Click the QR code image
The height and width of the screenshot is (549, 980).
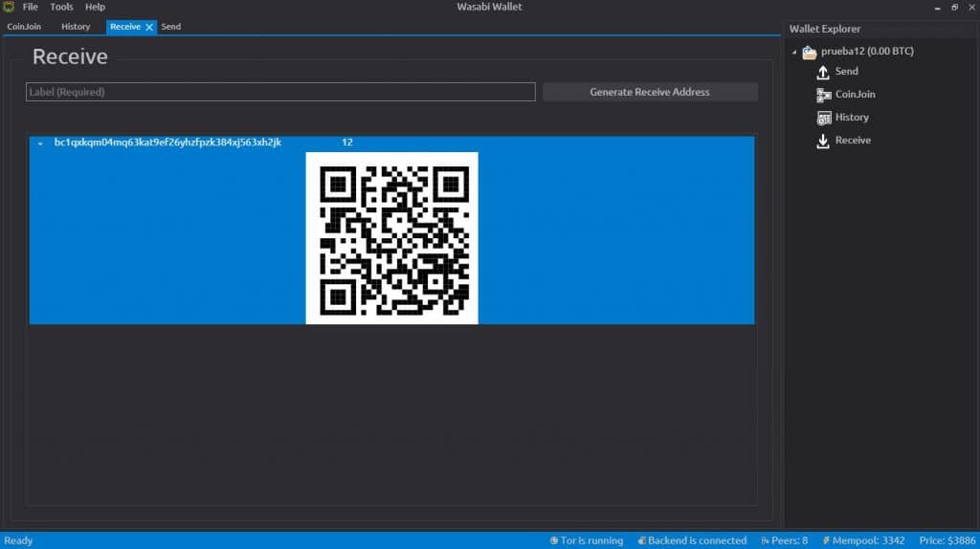click(391, 238)
